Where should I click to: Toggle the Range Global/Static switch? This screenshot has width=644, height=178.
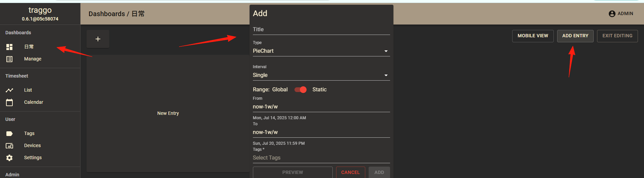301,90
